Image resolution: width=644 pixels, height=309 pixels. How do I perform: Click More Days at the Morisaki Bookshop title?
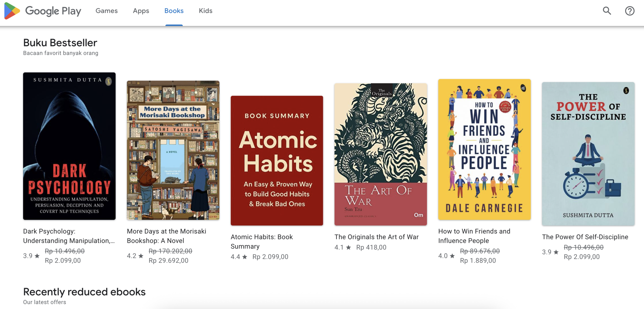pyautogui.click(x=167, y=236)
